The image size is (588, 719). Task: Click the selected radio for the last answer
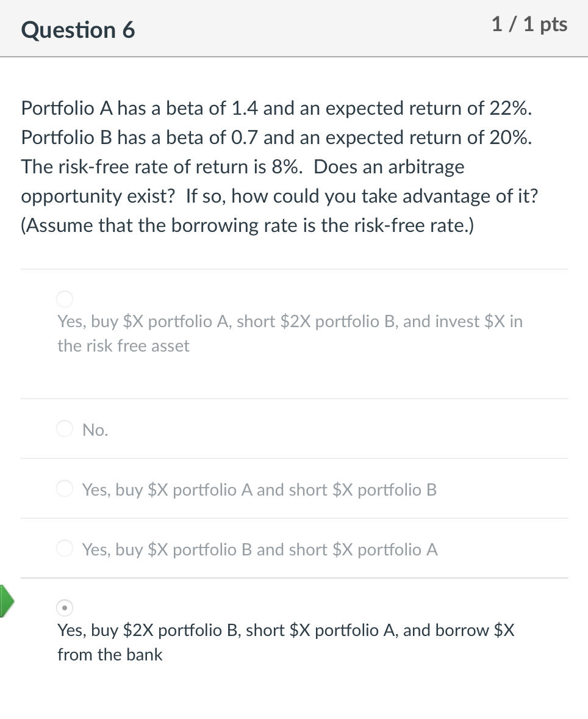[64, 608]
